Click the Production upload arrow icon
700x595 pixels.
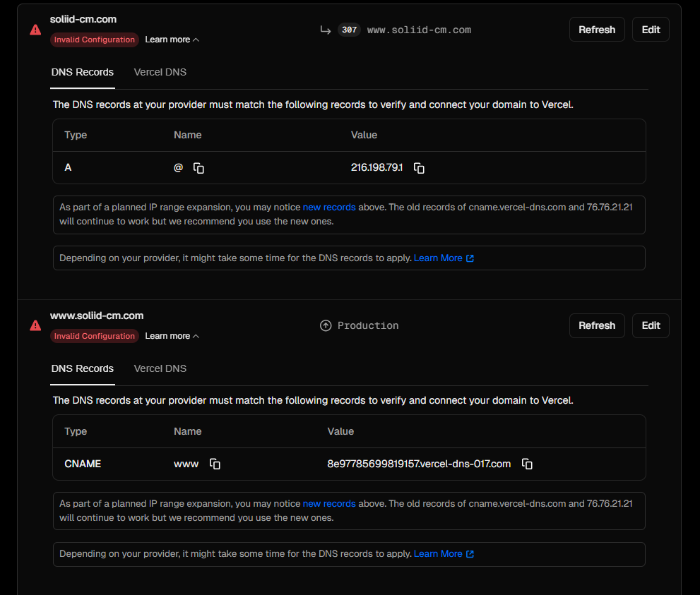click(326, 325)
